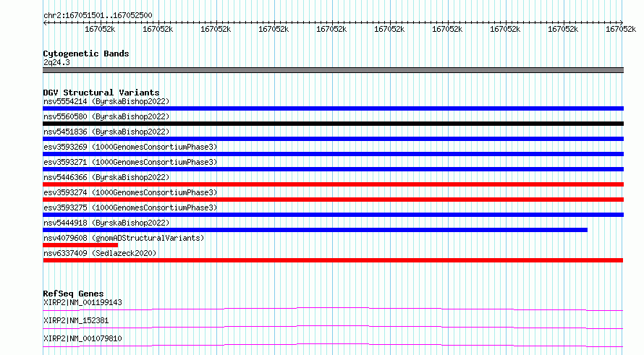
Task: Click the 2q24.3 band label
Action: [x=56, y=62]
